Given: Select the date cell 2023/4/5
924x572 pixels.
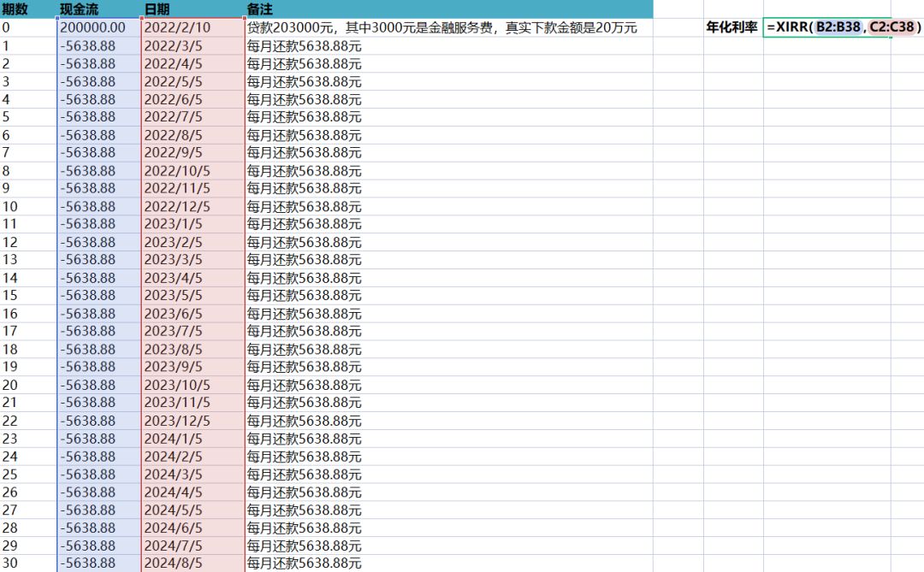Looking at the screenshot, I should pyautogui.click(x=193, y=278).
